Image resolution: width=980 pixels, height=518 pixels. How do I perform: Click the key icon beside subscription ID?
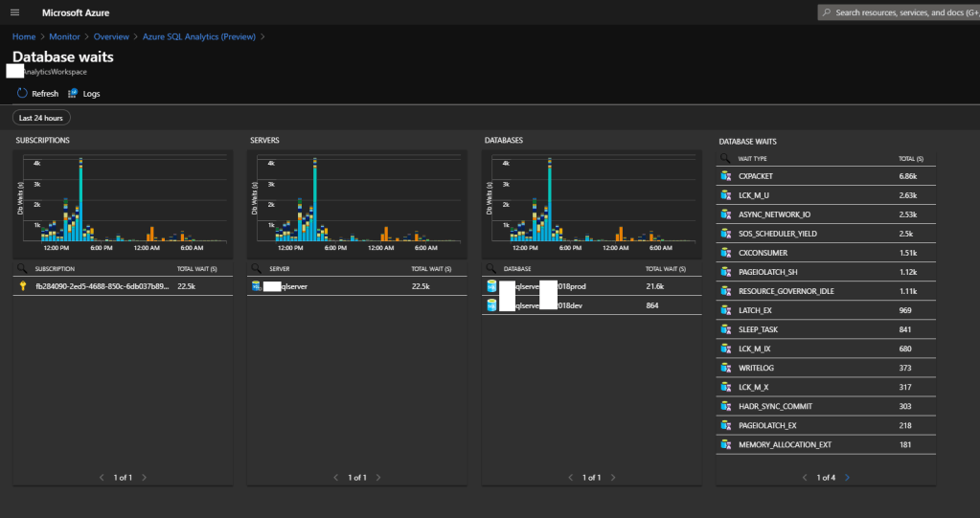[x=22, y=286]
